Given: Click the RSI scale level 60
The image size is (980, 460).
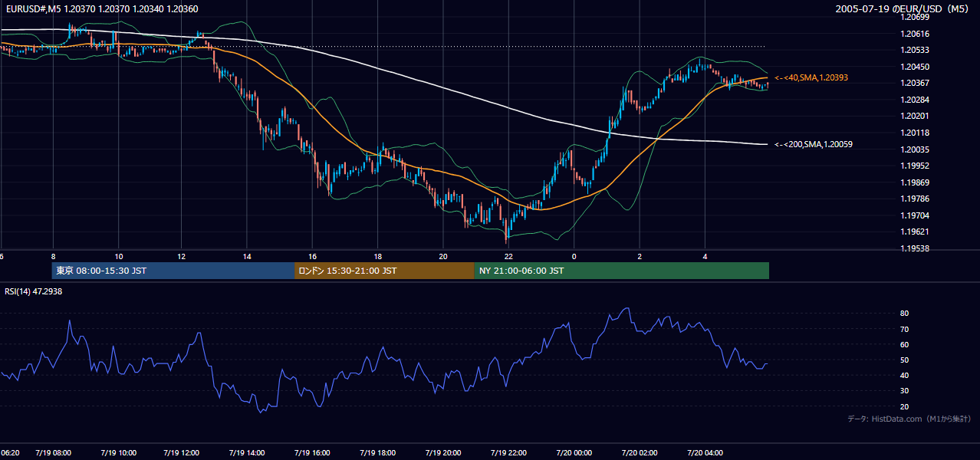Looking at the screenshot, I should 904,344.
